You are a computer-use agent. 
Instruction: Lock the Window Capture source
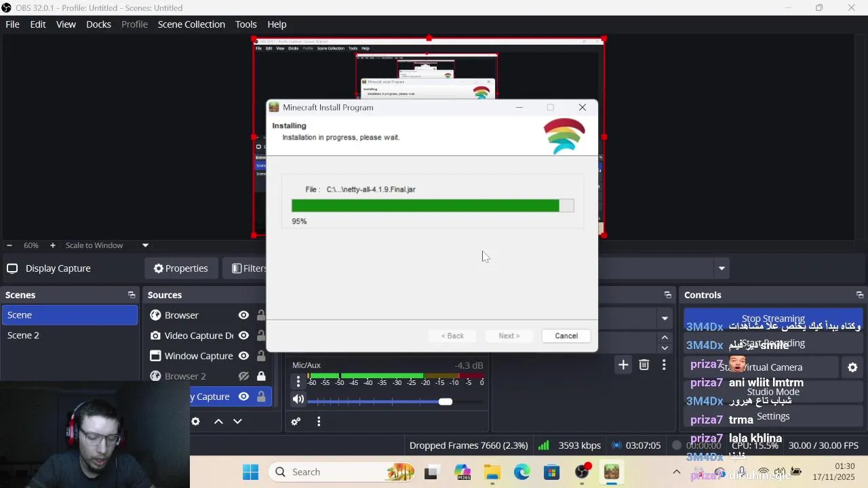point(261,356)
